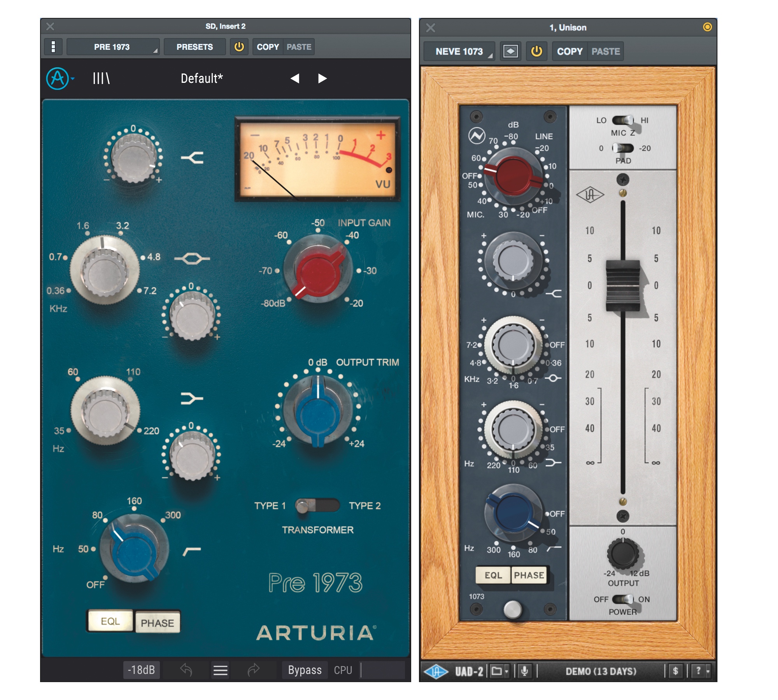
Task: Click the -18dB calibration value
Action: pos(141,670)
